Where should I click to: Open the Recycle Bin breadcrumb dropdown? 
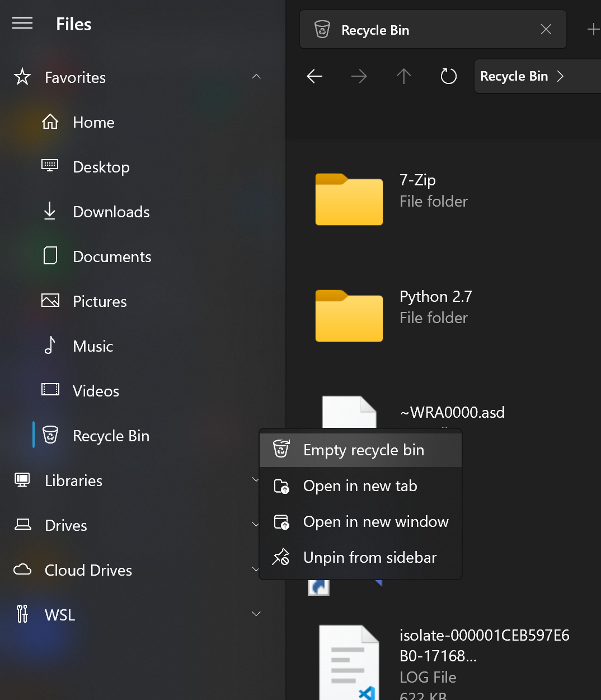click(x=560, y=76)
